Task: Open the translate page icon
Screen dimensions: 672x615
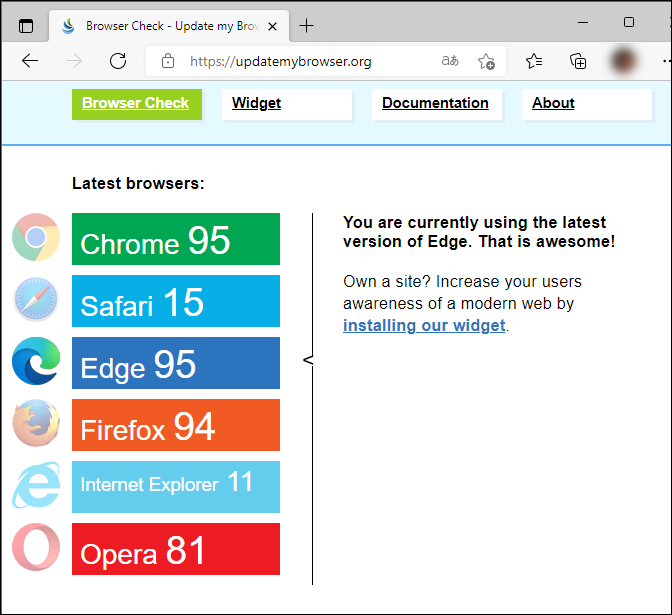Action: [x=450, y=61]
